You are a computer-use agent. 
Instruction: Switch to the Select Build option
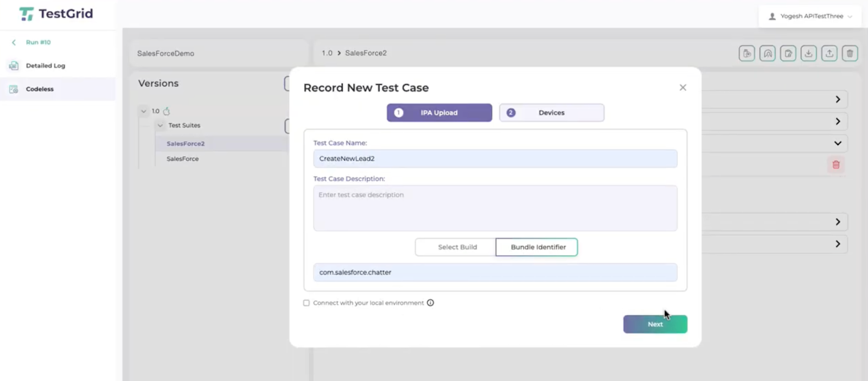(455, 247)
